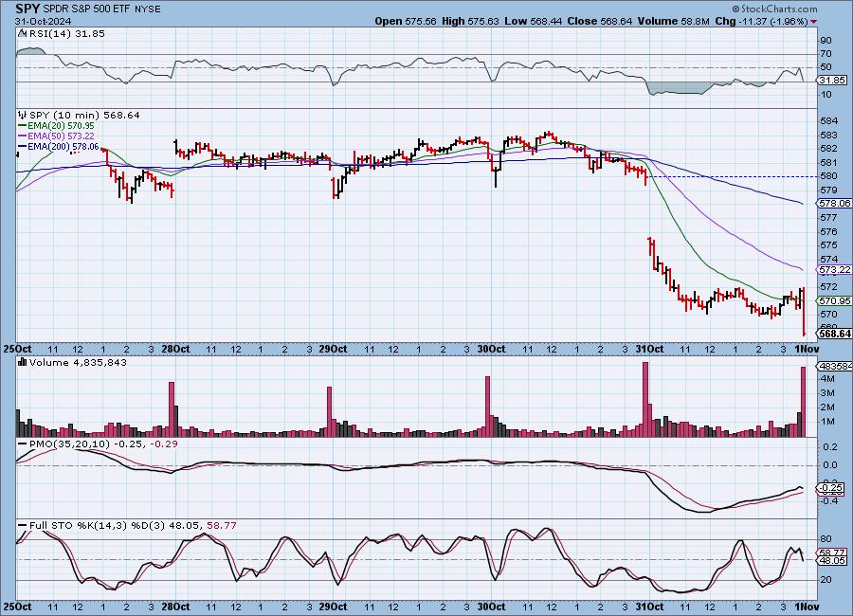Click the 4M label on the volume axis
Image resolution: width=853 pixels, height=616 pixels.
pyautogui.click(x=827, y=379)
